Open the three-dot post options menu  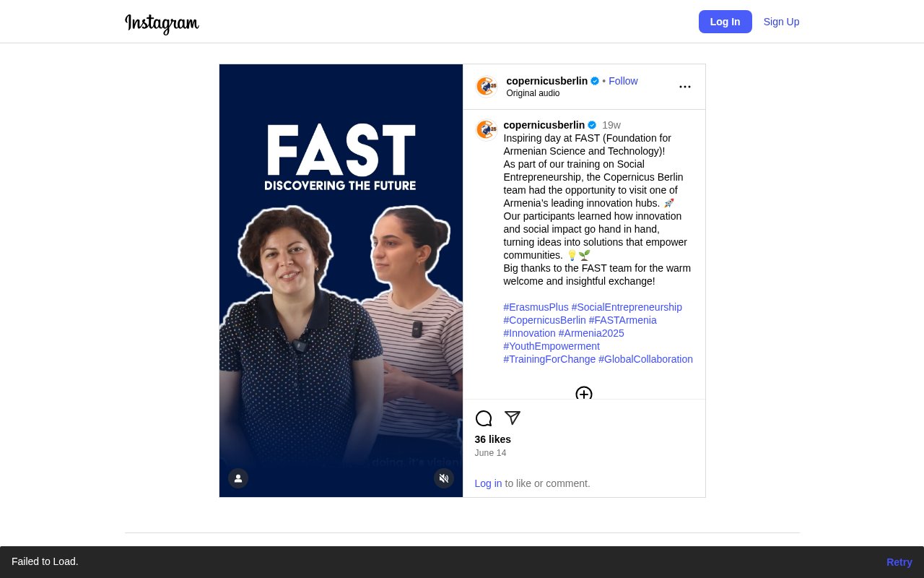click(684, 86)
